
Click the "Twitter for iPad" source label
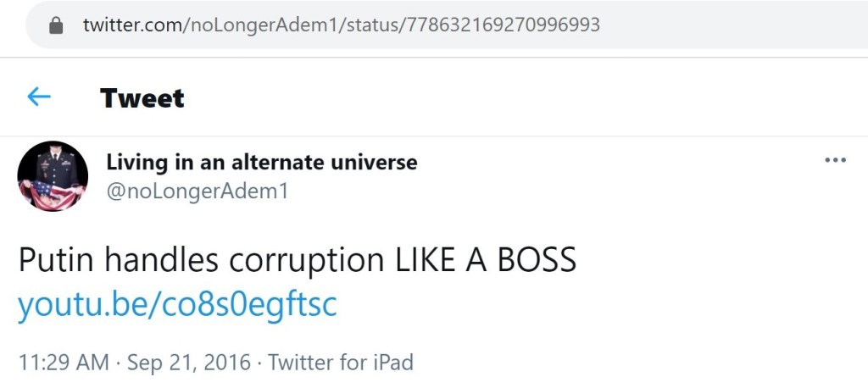[x=341, y=363]
